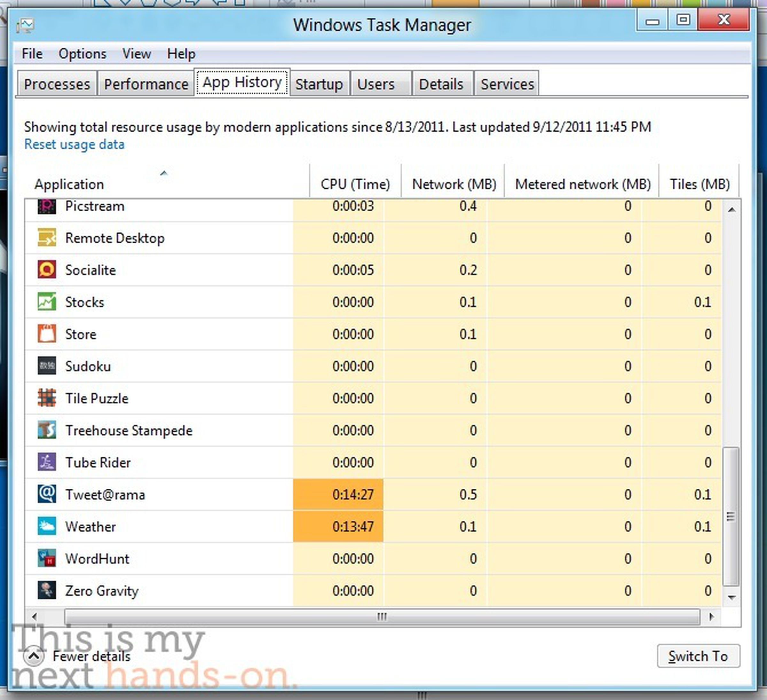Minimize the Task Manager window
Viewport: 767px width, 700px height.
(652, 20)
